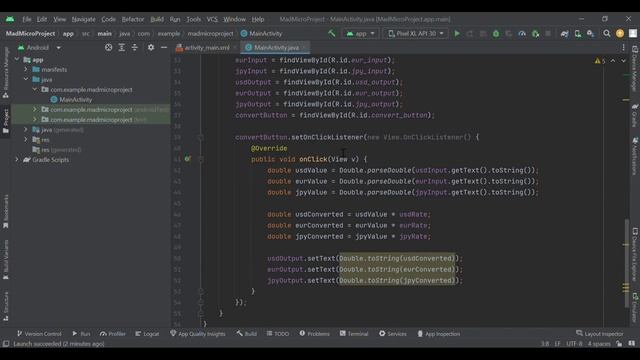Toggle tool window bars icon in status bar

coord(6,344)
